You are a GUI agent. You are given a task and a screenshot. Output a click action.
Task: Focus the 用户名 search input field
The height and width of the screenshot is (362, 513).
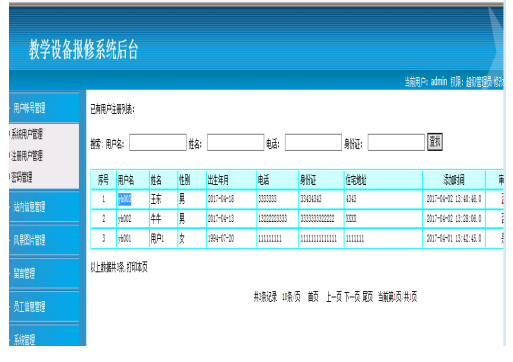point(158,142)
